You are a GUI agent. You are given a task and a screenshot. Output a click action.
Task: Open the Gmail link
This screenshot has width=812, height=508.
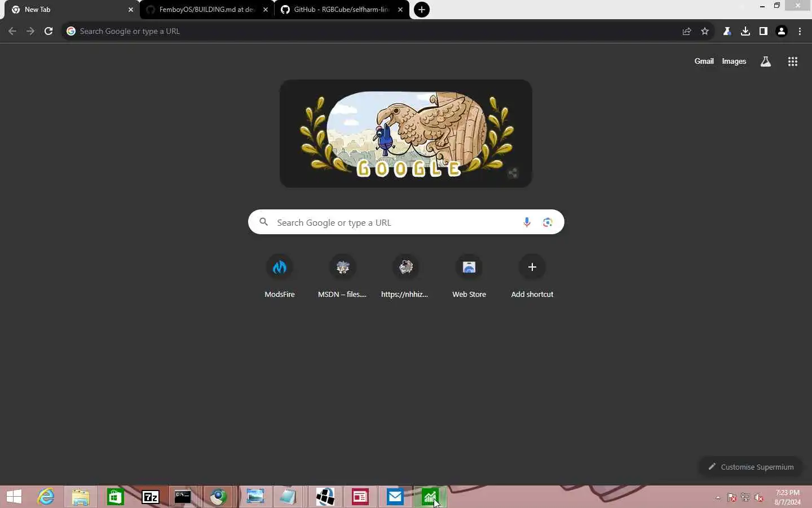coord(704,61)
